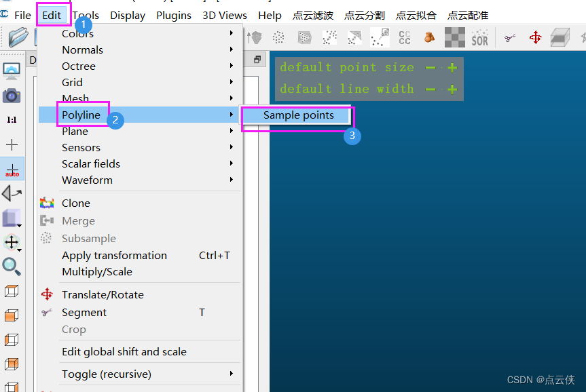Select the Subsample dotted-points toolbar icon

(x=278, y=37)
